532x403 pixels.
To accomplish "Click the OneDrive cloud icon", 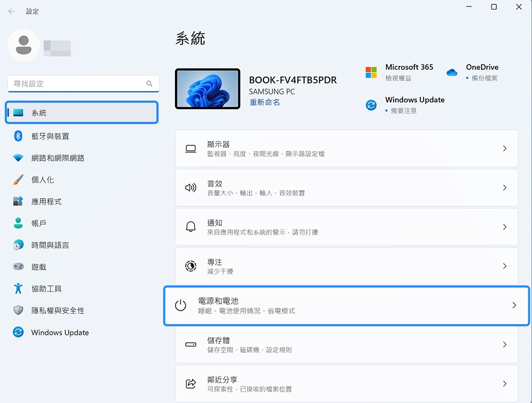I will click(452, 72).
